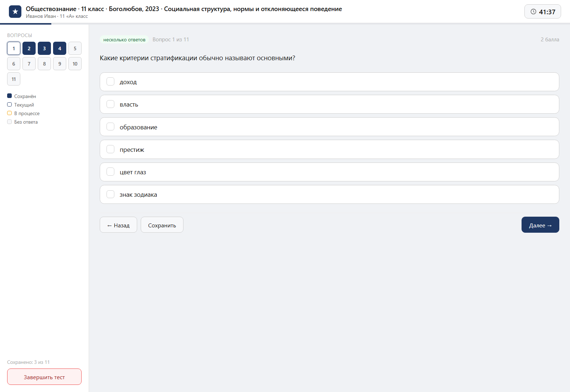Proceed with the «Далее» button
570x392 pixels.
pyautogui.click(x=540, y=225)
